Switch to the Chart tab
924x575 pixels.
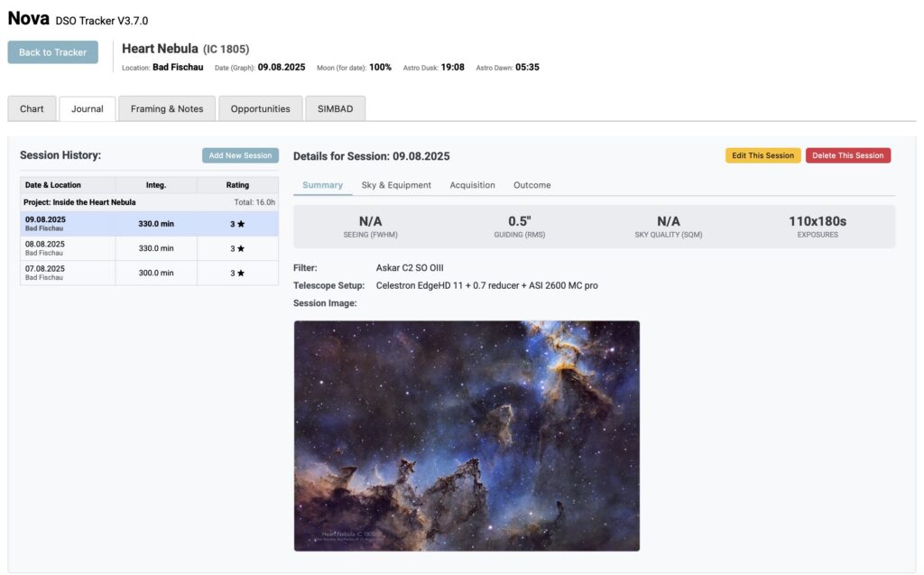(x=31, y=107)
